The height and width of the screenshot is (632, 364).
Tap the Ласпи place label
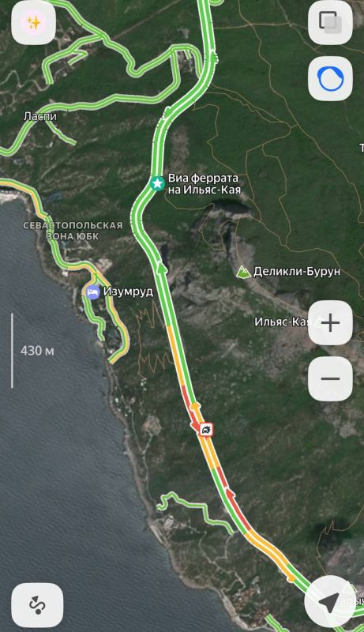click(x=39, y=116)
